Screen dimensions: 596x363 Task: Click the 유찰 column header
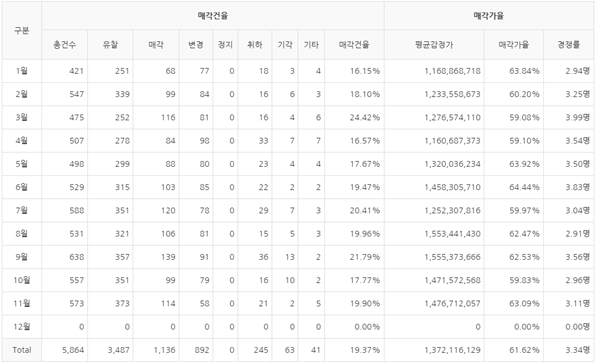(x=110, y=45)
